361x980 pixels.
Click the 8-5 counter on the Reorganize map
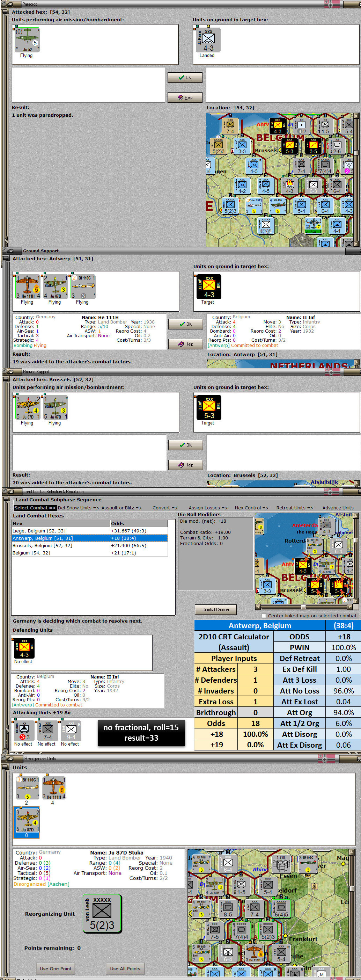point(228,908)
